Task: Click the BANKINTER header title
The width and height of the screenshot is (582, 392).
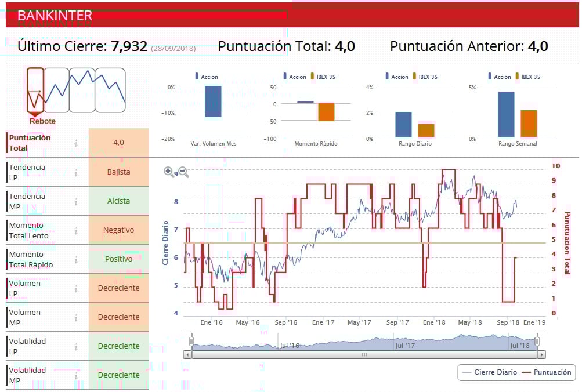Action: tap(55, 16)
